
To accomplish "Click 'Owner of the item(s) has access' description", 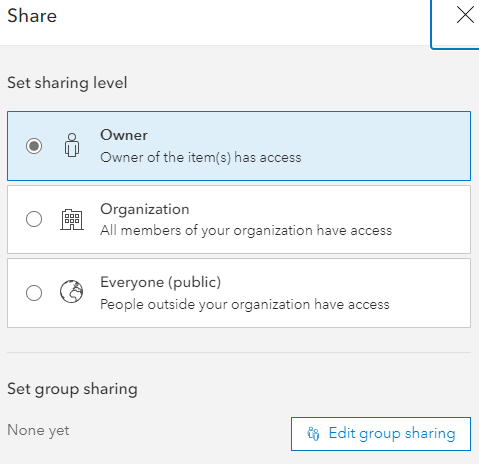I will [x=201, y=157].
